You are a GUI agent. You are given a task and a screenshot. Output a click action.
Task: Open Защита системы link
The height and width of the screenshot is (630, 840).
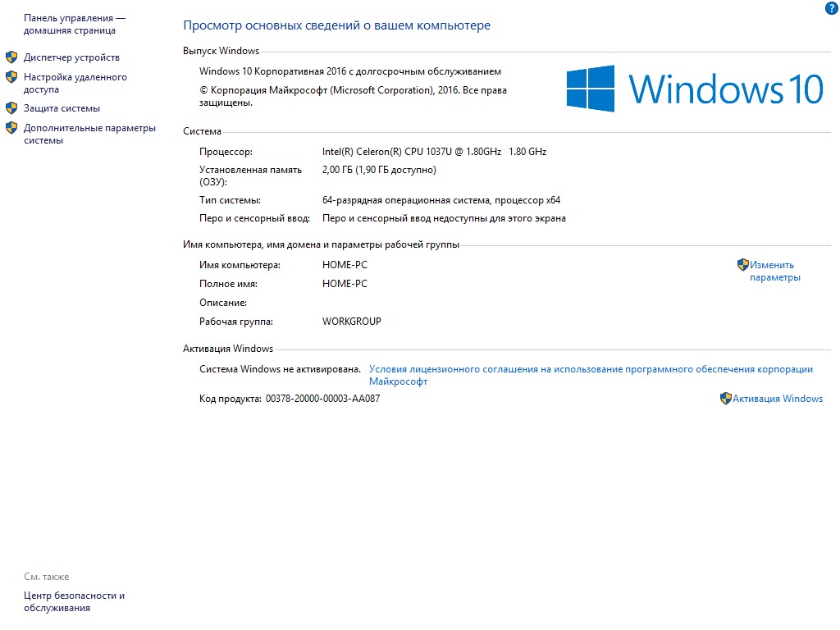tap(62, 108)
